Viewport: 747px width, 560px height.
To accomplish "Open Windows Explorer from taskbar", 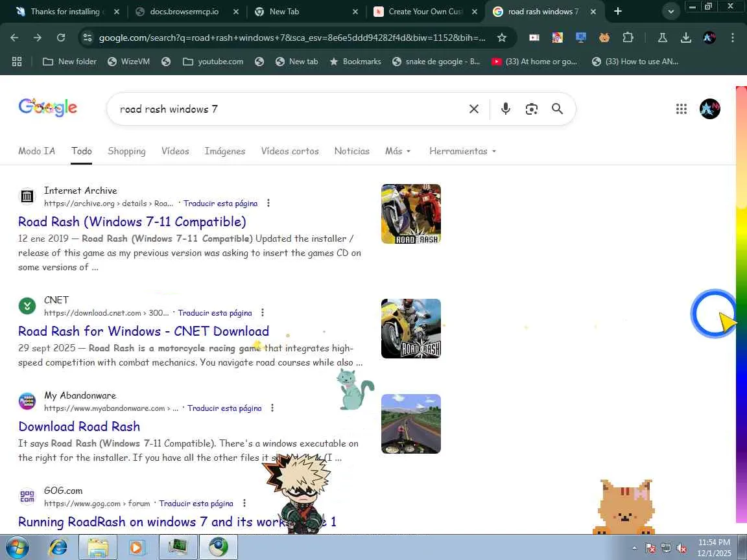I will pos(97,547).
